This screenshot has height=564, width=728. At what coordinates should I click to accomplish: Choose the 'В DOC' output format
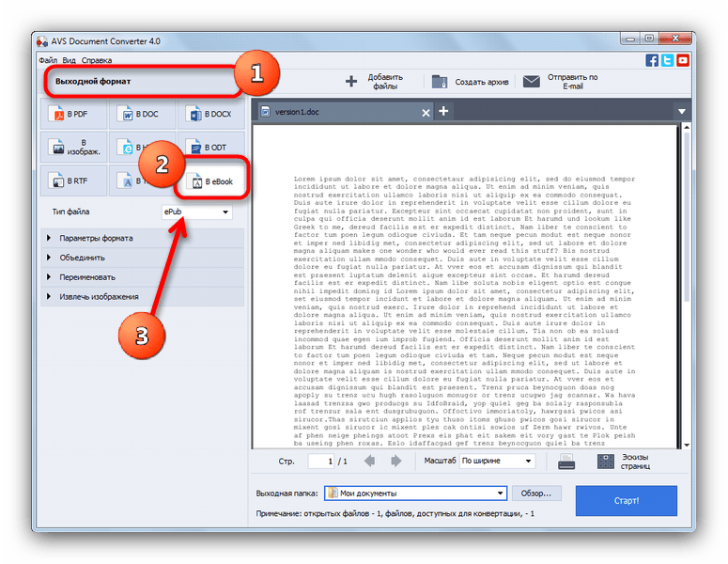tap(142, 114)
